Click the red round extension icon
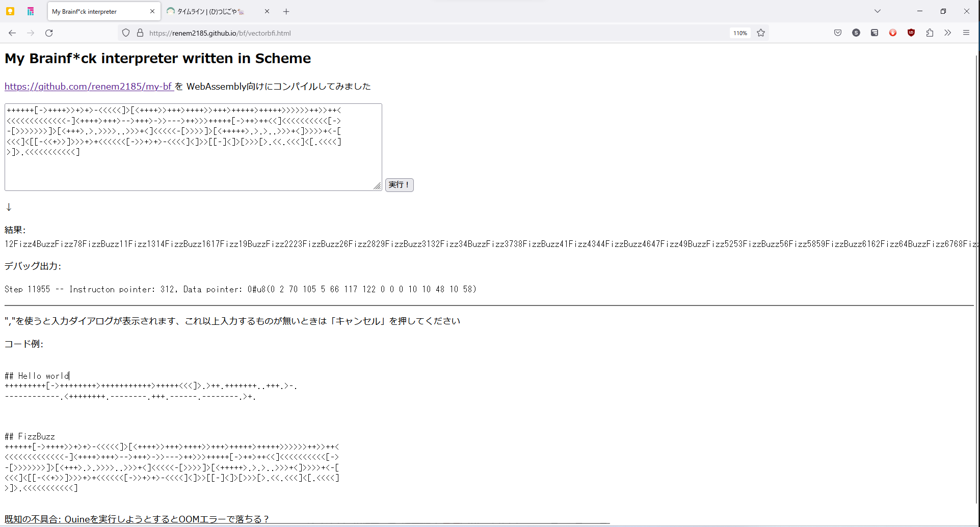Viewport: 980px width, 527px height. tap(893, 33)
